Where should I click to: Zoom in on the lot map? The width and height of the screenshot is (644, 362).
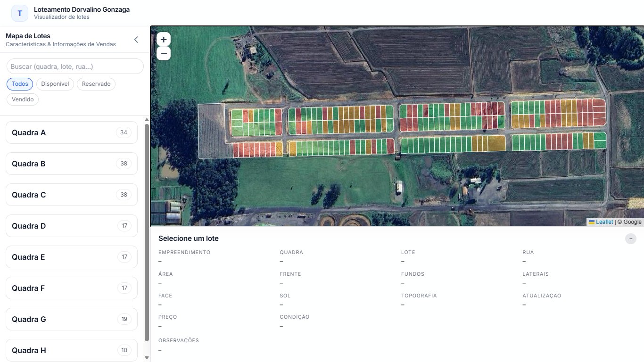[x=164, y=40]
